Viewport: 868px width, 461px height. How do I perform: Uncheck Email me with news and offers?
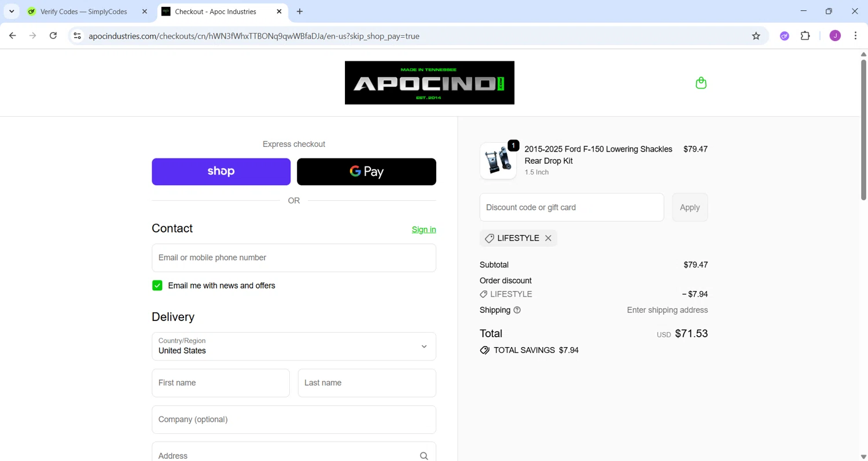(157, 286)
